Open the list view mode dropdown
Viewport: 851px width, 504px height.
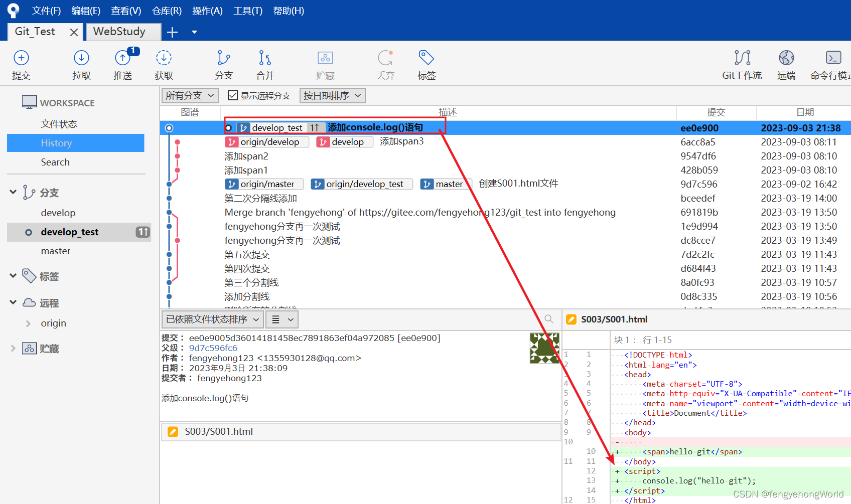[282, 319]
